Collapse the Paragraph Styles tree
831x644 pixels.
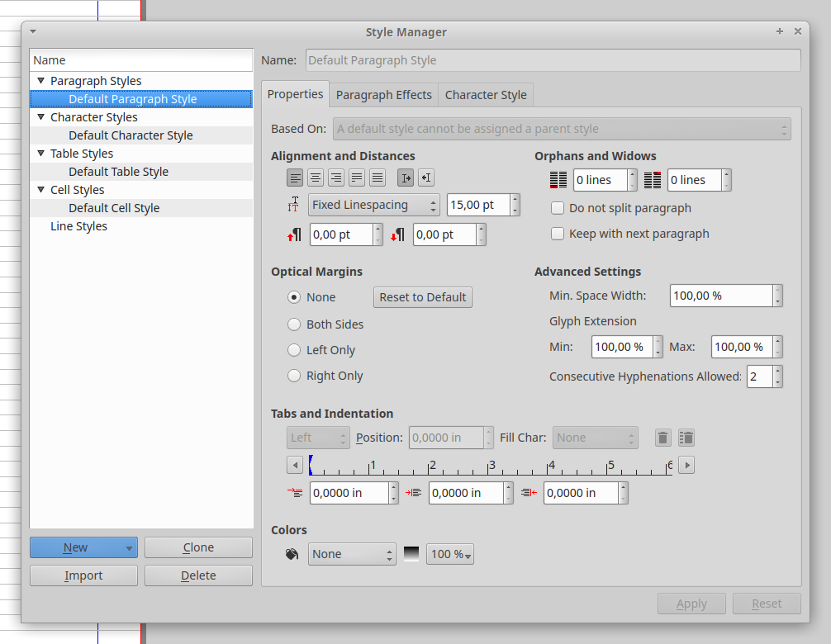click(40, 81)
